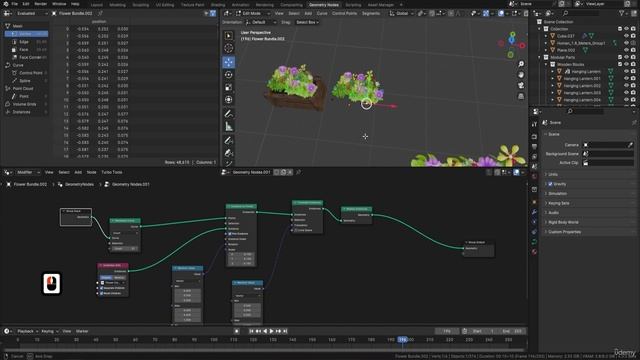Switch to the Scripting workspace tab
This screenshot has width=640, height=360.
pos(353,5)
